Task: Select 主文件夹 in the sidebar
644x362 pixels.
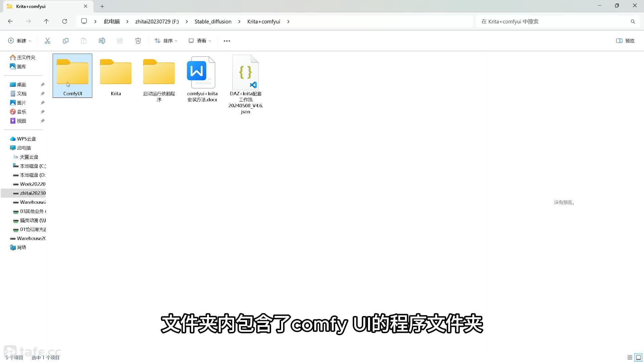Action: [x=23, y=57]
